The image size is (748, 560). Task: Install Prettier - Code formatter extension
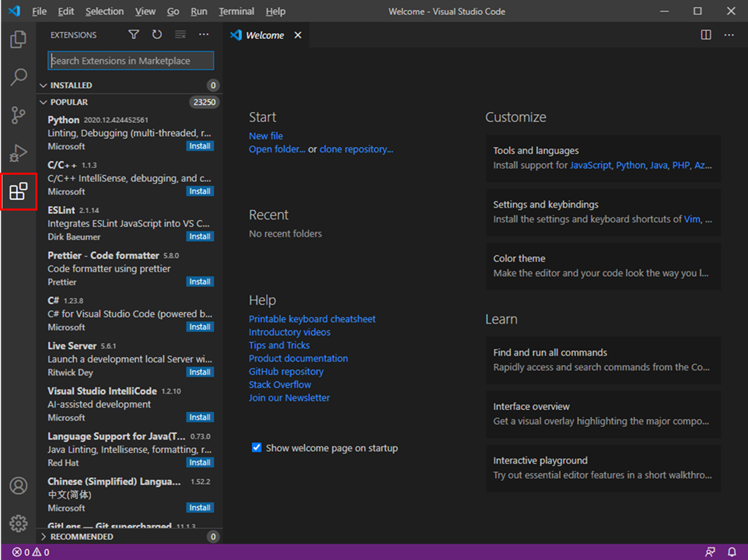(200, 282)
